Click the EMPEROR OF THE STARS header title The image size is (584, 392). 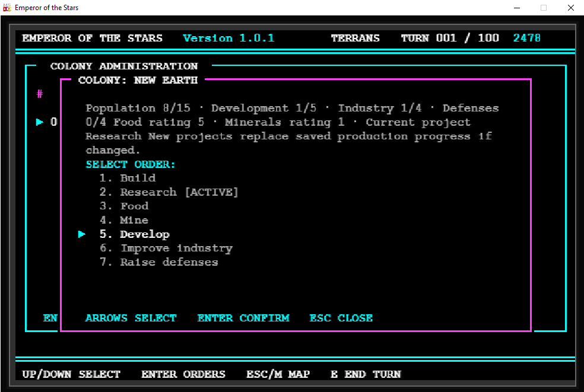pos(93,38)
